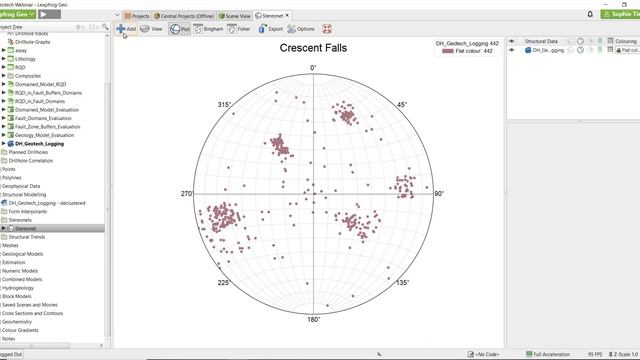Click the Planned Drillholes folder icon

[x=4, y=152]
